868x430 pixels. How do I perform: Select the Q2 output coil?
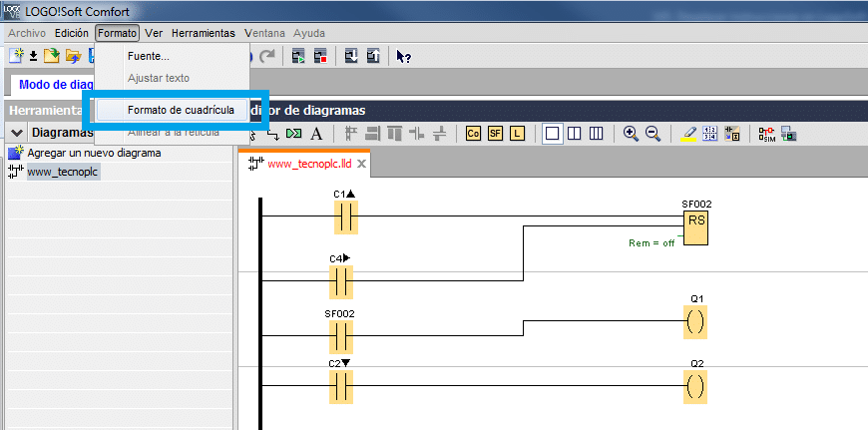click(695, 386)
